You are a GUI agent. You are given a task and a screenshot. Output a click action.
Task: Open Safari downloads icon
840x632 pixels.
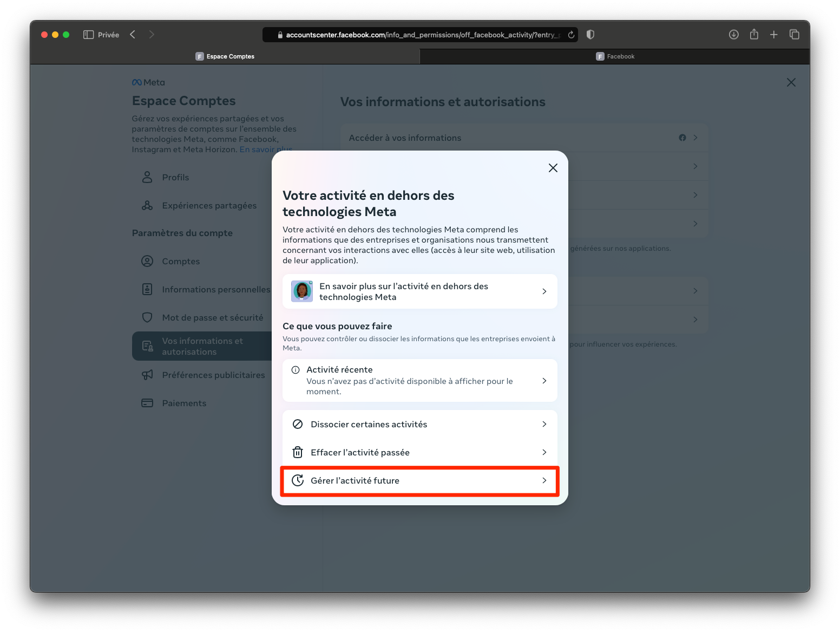pyautogui.click(x=733, y=35)
